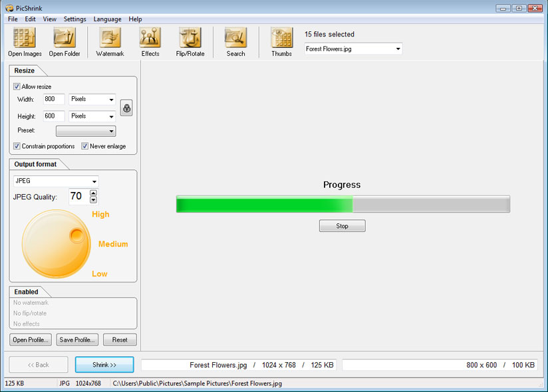
Task: Click the Open Profile... button
Action: tap(31, 340)
